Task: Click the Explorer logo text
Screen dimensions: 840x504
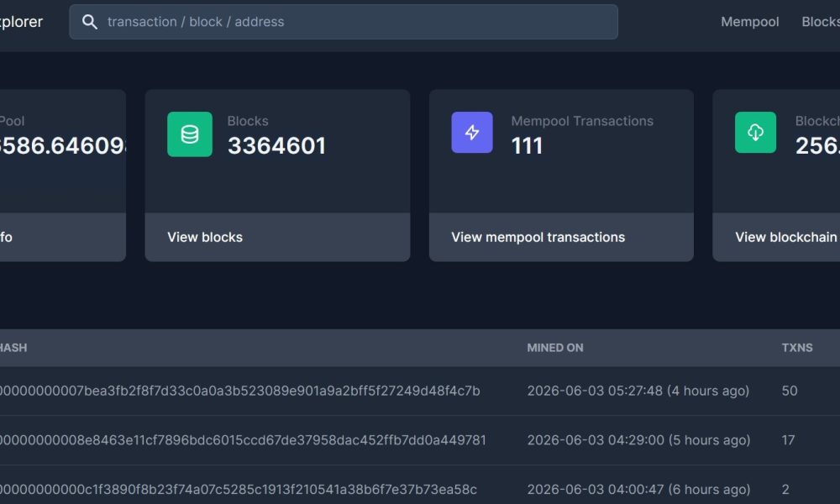Action: point(21,22)
